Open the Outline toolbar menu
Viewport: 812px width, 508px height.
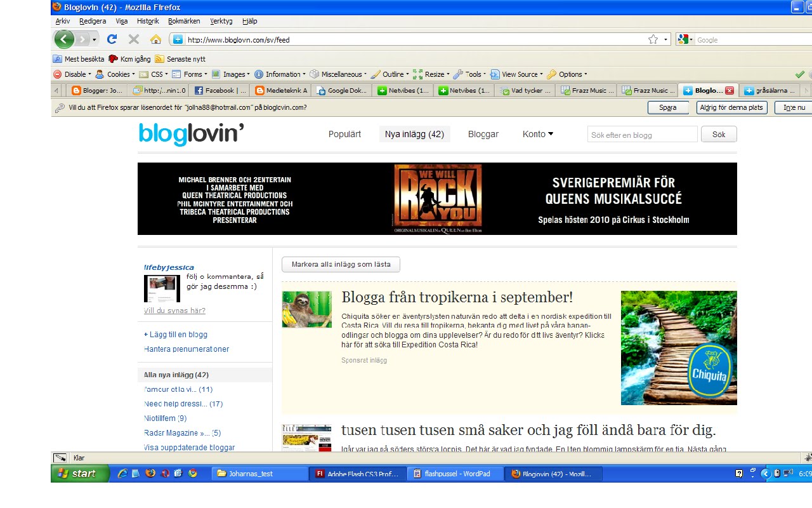pyautogui.click(x=391, y=74)
